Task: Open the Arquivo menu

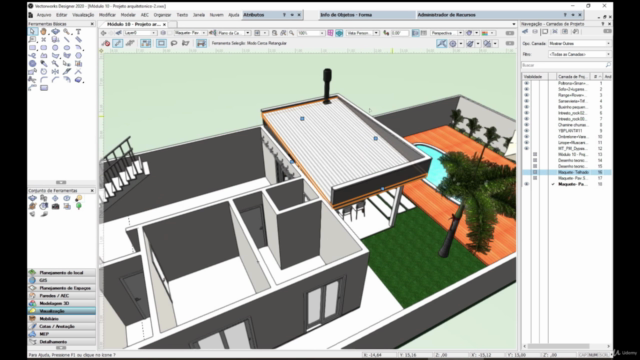Action: [x=44, y=15]
